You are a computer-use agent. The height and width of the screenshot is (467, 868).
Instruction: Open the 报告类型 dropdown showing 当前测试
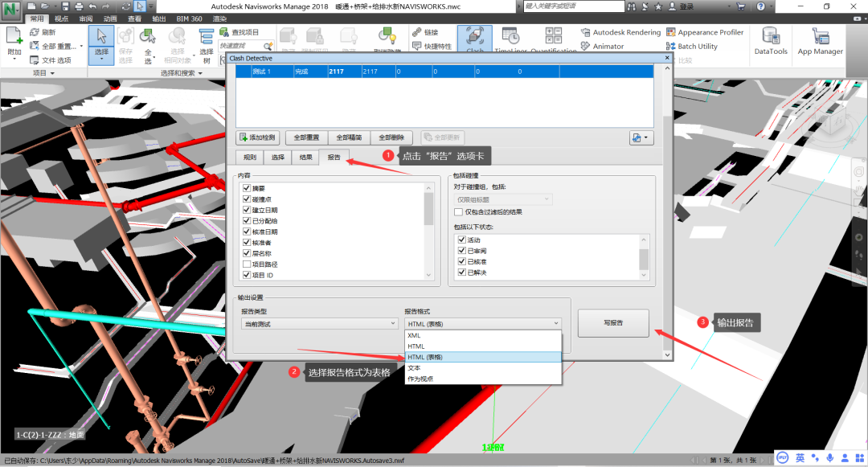(320, 324)
